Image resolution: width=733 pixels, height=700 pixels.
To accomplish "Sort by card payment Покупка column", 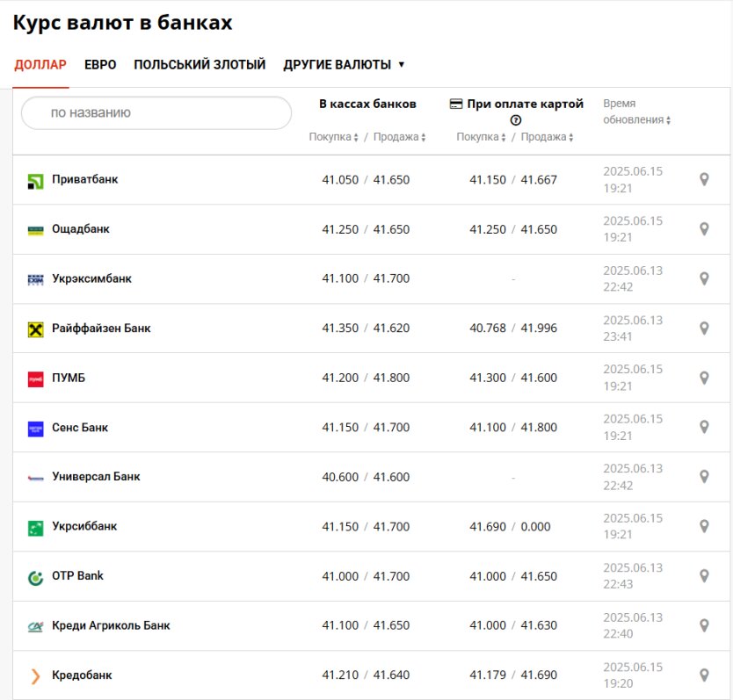I will (481, 137).
